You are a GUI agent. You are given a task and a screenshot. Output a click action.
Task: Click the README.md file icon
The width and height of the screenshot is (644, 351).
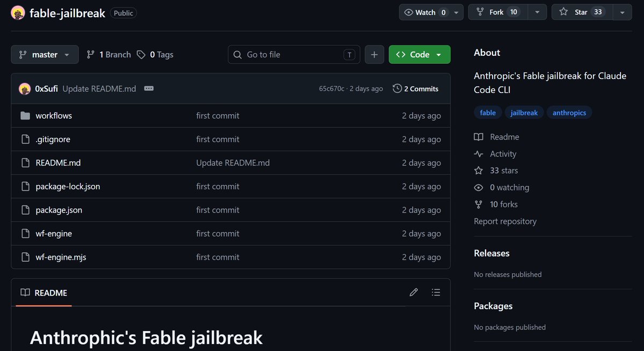point(25,163)
